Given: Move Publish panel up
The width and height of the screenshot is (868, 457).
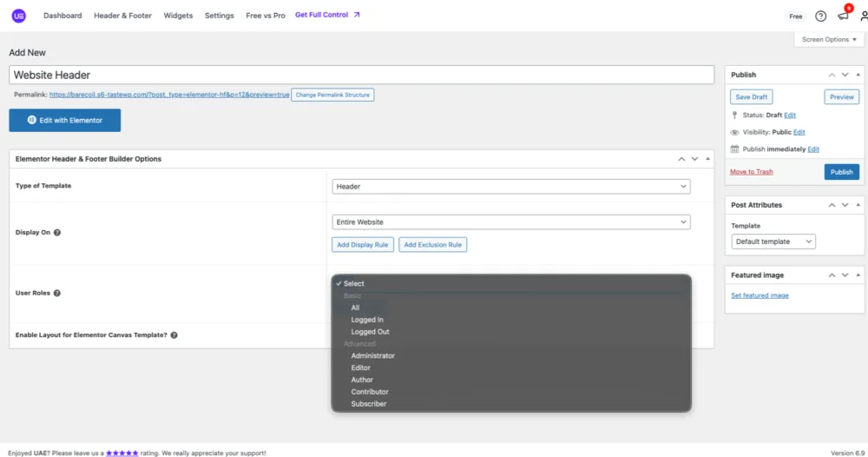Looking at the screenshot, I should [x=832, y=75].
